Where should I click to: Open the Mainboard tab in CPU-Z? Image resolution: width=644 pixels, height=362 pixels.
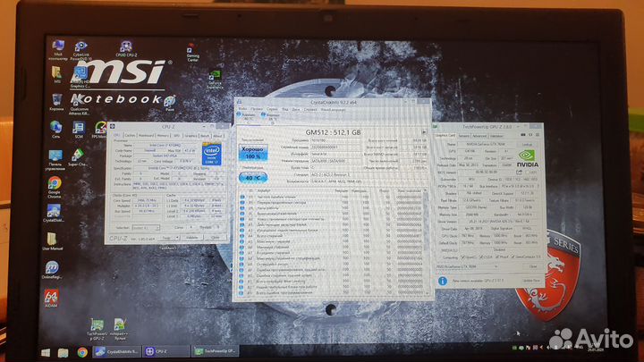[x=146, y=136]
